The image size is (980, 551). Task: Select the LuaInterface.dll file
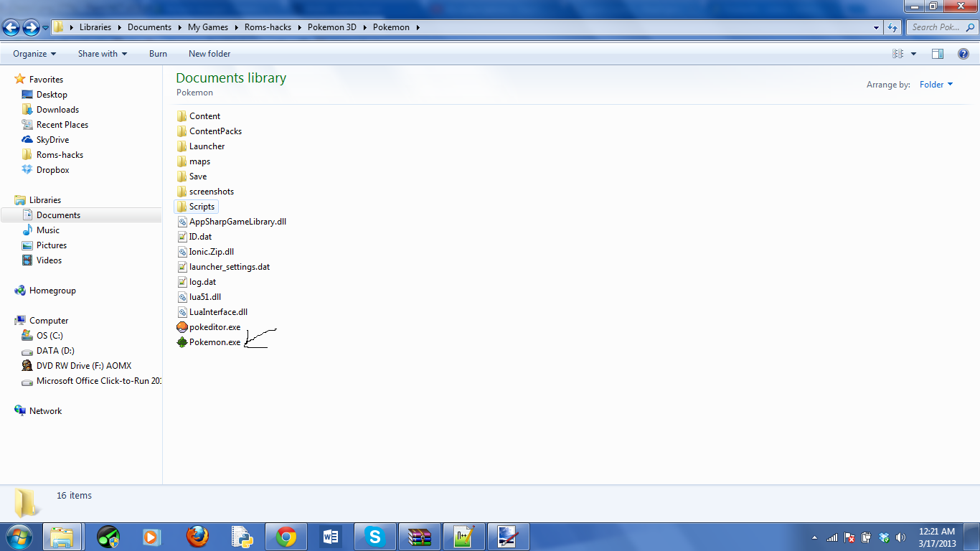212,312
